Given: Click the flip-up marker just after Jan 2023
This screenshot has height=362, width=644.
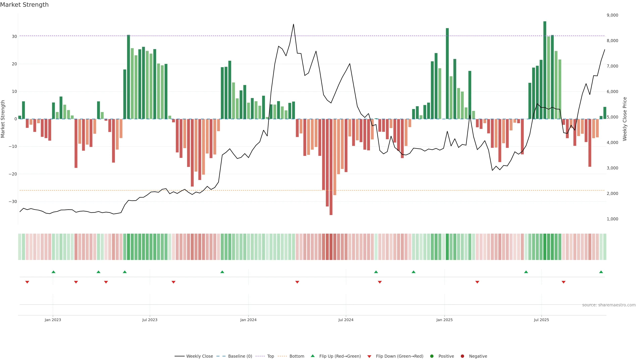Looking at the screenshot, I should [53, 272].
